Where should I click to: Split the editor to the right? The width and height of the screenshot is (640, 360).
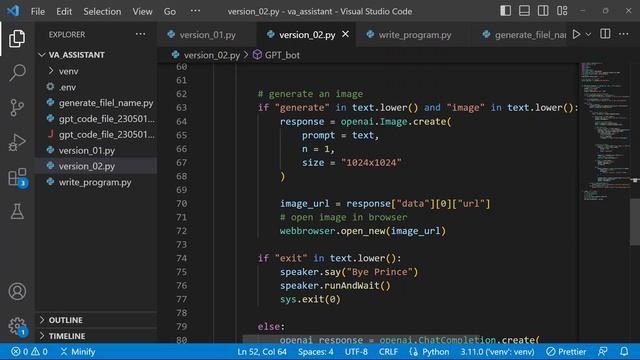[605, 34]
